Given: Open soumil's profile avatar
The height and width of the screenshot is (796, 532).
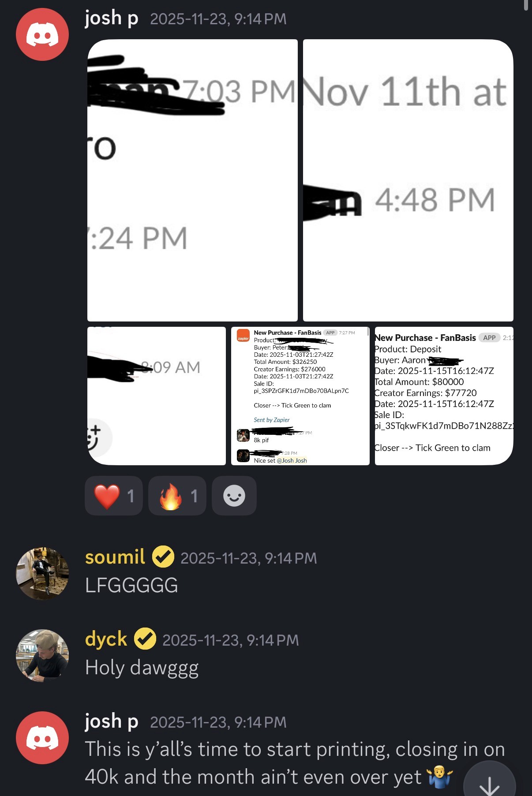Looking at the screenshot, I should [x=42, y=573].
